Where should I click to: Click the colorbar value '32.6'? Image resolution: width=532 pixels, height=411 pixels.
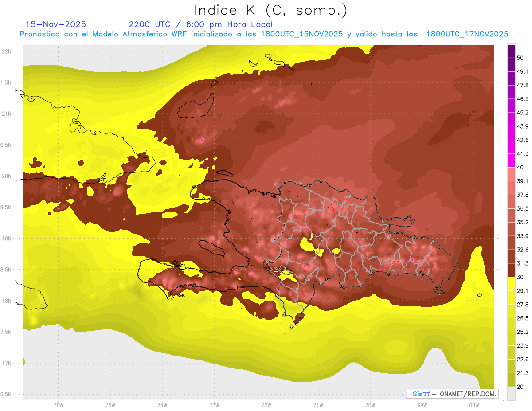523,250
